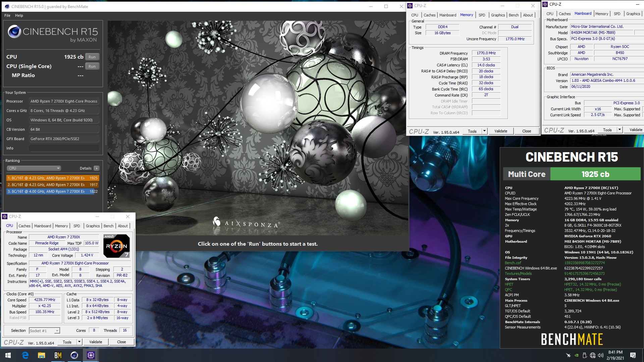The height and width of the screenshot is (362, 644).
Task: Open File Explorer from the taskbar
Action: pos(41,355)
